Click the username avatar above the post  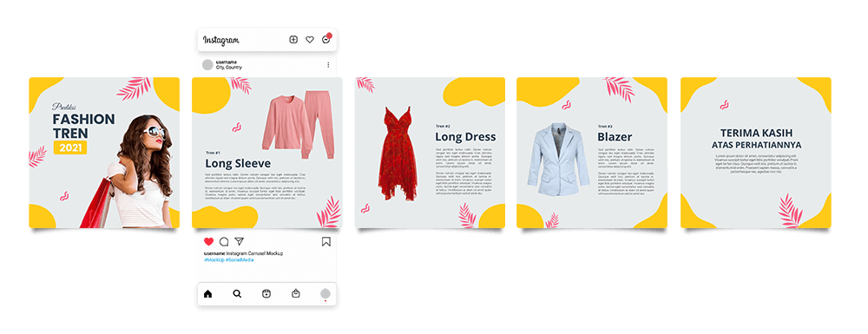coord(207,65)
